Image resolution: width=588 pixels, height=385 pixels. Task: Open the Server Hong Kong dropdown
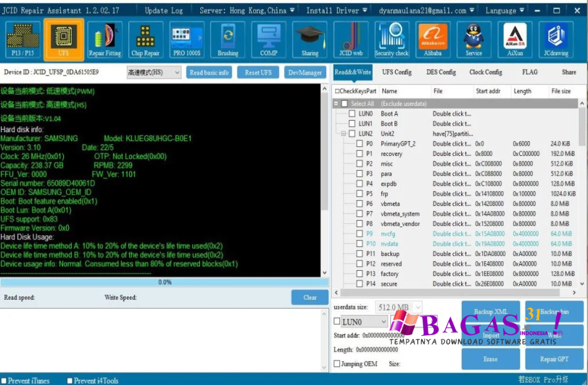[246, 10]
